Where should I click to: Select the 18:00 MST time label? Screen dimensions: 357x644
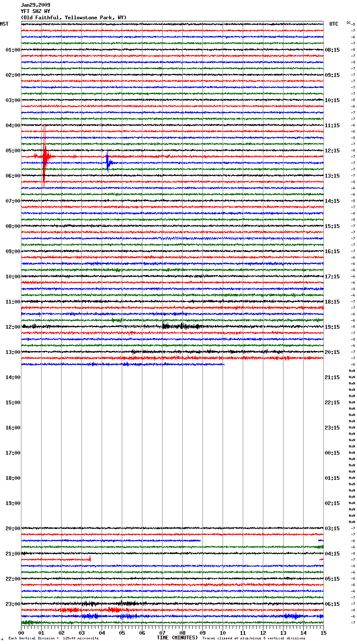(13, 478)
